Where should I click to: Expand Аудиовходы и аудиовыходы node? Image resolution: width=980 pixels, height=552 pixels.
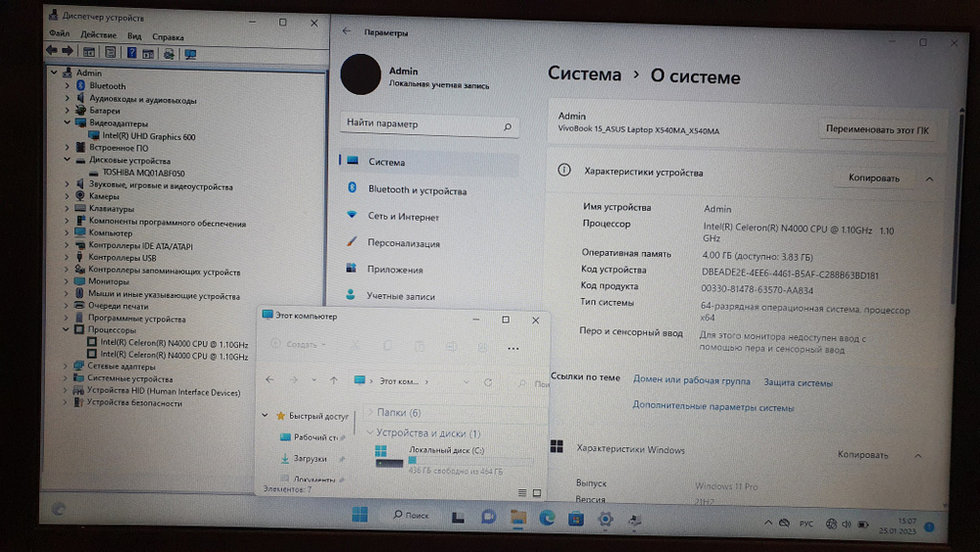tap(68, 99)
